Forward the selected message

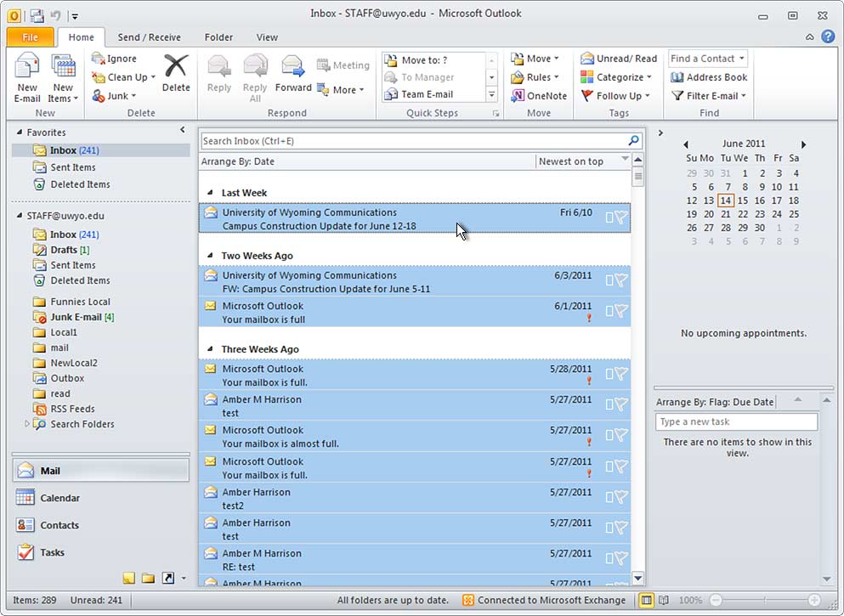click(x=293, y=73)
